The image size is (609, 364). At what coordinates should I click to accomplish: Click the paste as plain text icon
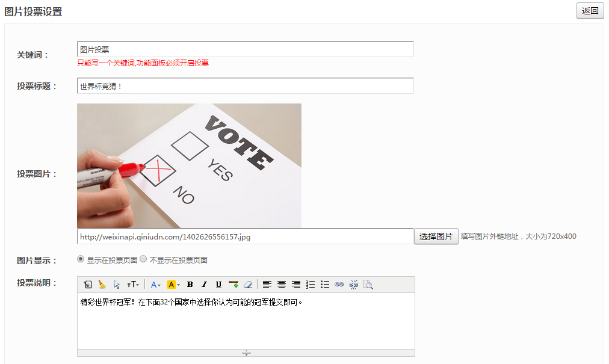click(x=88, y=285)
